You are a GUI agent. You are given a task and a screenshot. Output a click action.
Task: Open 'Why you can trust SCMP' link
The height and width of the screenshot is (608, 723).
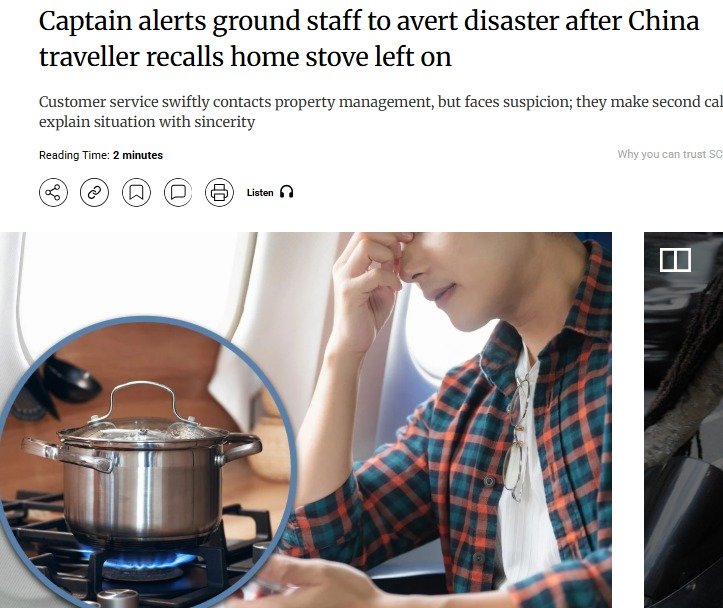tap(670, 154)
